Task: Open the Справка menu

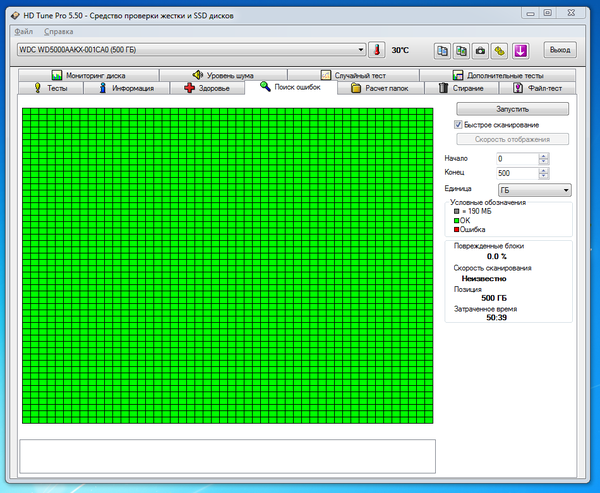Action: click(58, 32)
